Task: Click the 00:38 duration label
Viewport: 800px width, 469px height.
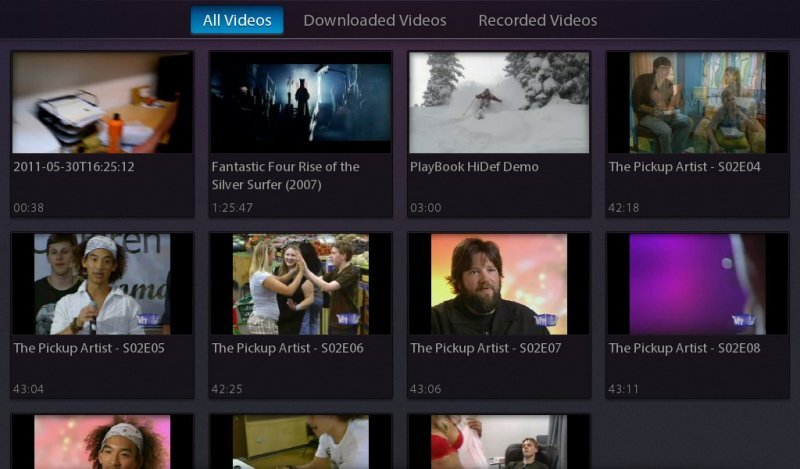Action: pos(29,208)
